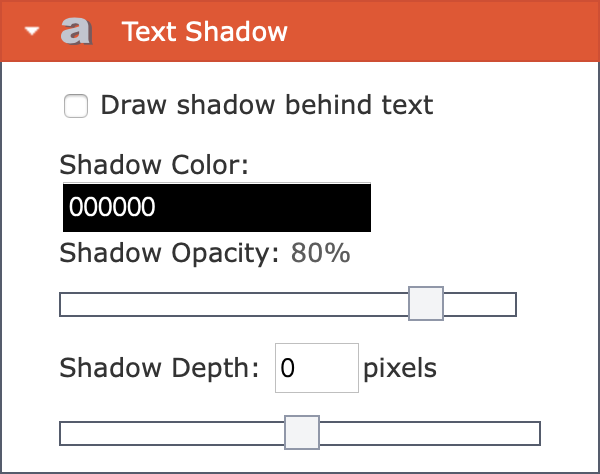
Task: Click the Shadow Depth label
Action: (159, 368)
